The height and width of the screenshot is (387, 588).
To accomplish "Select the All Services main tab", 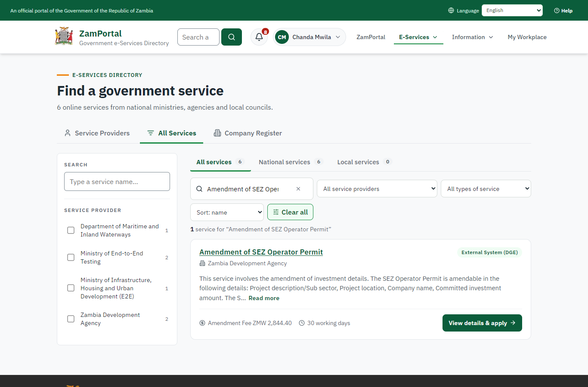I will coord(171,133).
